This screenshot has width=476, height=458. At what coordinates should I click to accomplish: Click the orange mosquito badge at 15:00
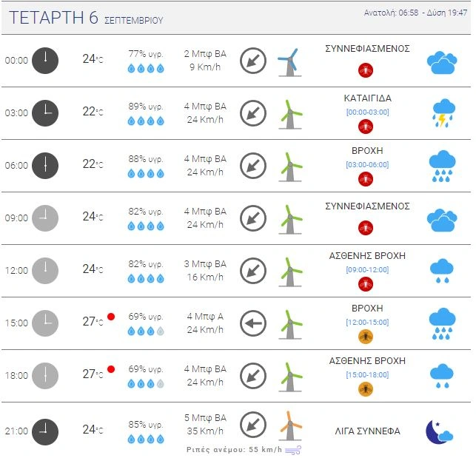pyautogui.click(x=365, y=337)
